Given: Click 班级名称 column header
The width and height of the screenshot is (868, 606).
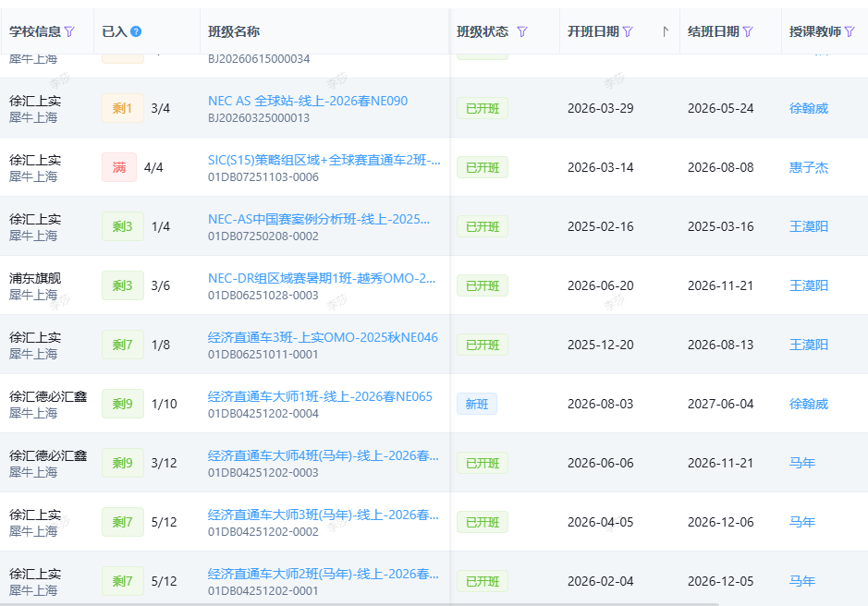Looking at the screenshot, I should pos(234,31).
